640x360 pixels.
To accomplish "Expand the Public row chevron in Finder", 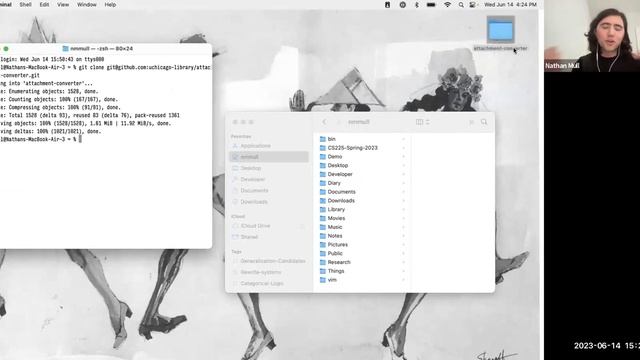I will (403, 253).
